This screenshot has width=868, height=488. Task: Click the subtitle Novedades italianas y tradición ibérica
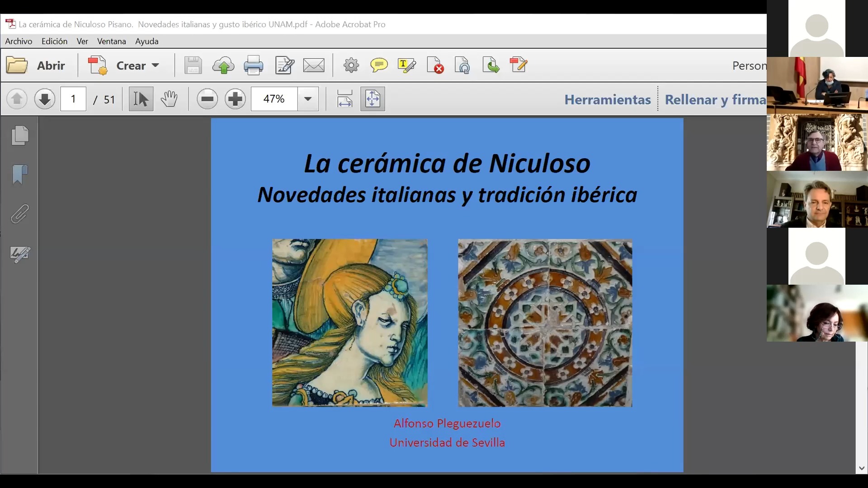[447, 195]
